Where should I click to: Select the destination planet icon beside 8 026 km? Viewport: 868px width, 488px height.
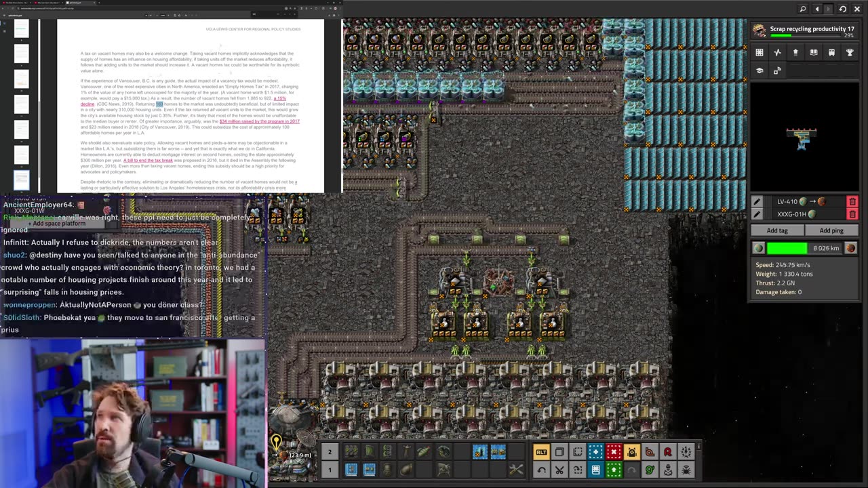point(850,248)
